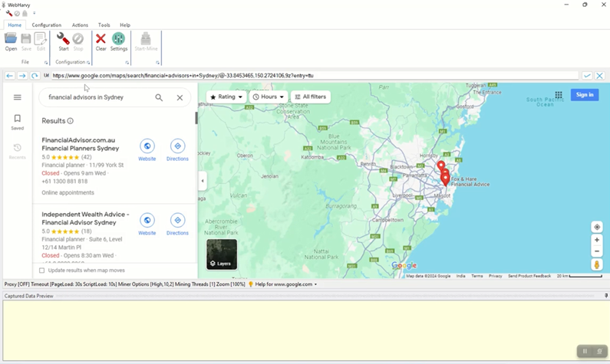This screenshot has height=364, width=610.
Task: Open the Settings gear icon
Action: [118, 39]
